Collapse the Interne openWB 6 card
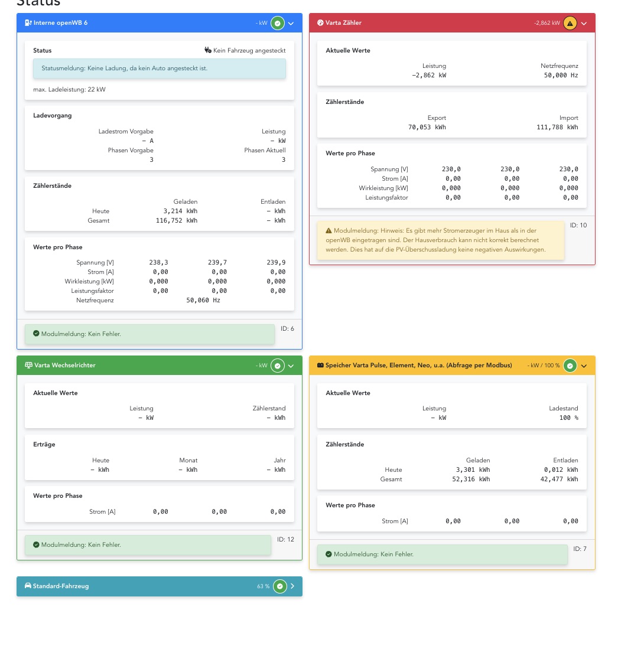The image size is (644, 649). (x=291, y=23)
